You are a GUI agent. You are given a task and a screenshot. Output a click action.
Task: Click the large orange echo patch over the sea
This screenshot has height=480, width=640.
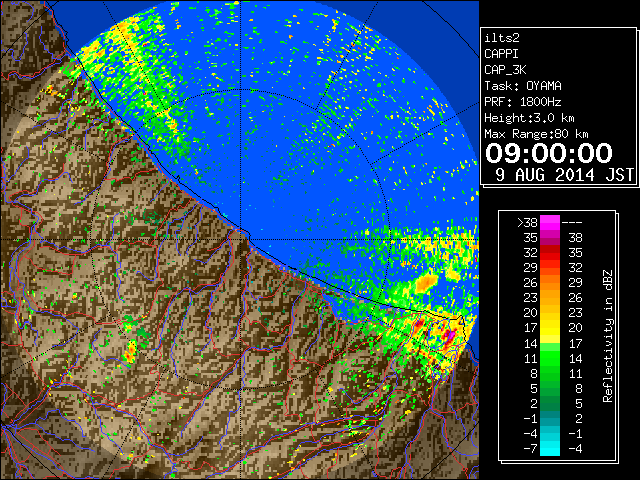pyautogui.click(x=426, y=282)
